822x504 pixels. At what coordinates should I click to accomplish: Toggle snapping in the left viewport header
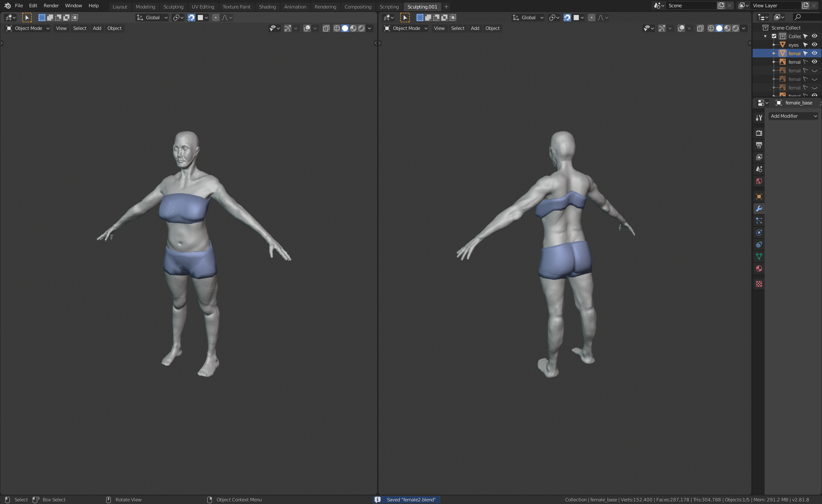pos(191,18)
